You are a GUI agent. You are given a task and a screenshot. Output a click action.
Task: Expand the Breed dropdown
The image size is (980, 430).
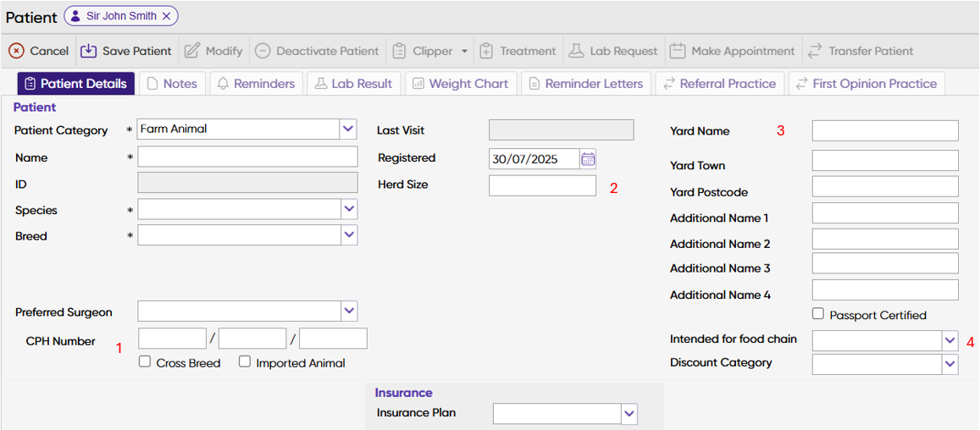click(x=349, y=235)
